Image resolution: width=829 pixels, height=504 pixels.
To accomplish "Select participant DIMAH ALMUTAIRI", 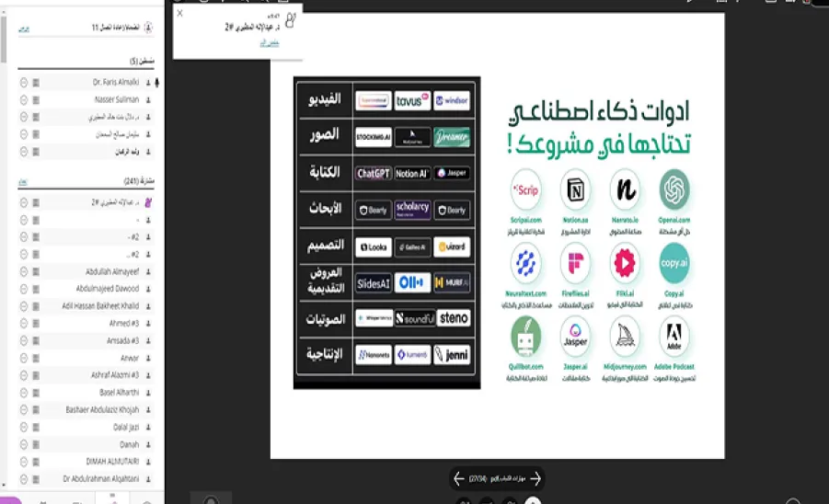I will 112,462.
